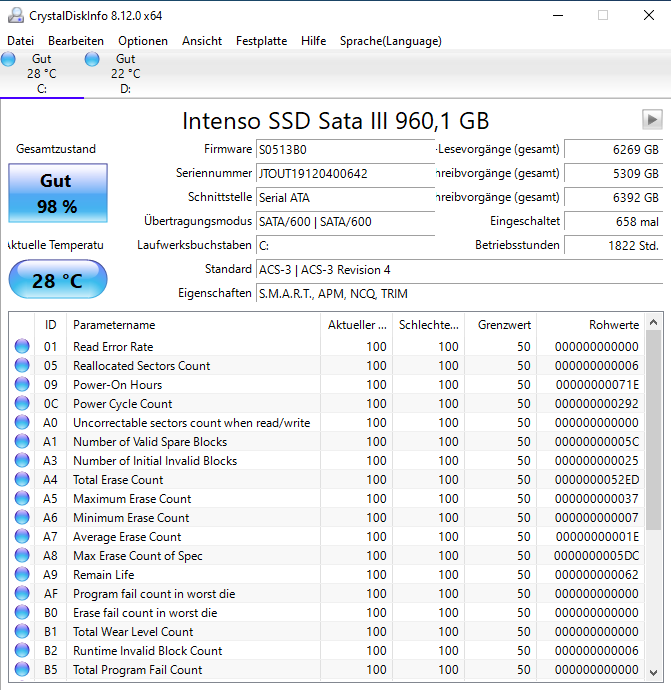
Task: Click status orb for Number of Valid Spare Blocks
Action: (x=22, y=441)
